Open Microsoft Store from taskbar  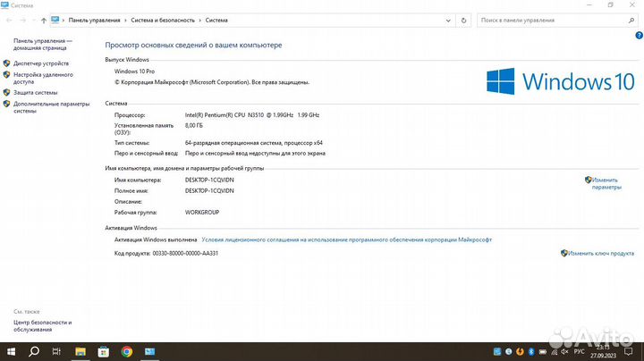pos(104,351)
